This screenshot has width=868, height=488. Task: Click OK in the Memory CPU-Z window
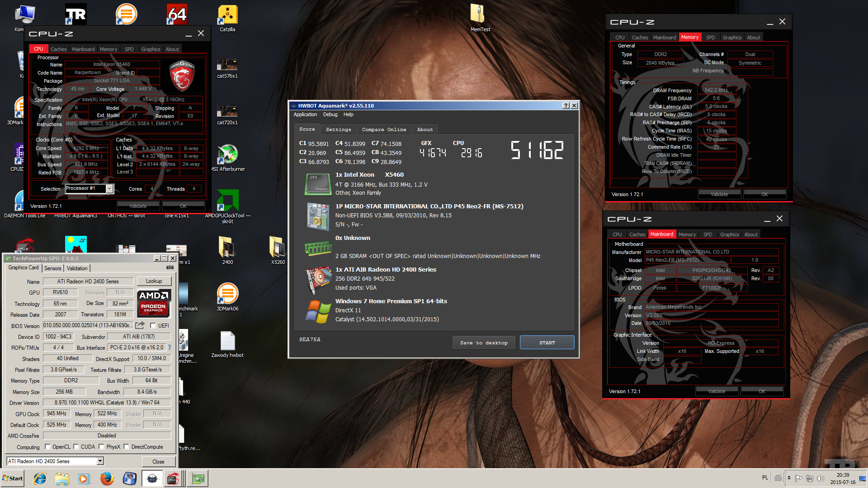pos(764,194)
